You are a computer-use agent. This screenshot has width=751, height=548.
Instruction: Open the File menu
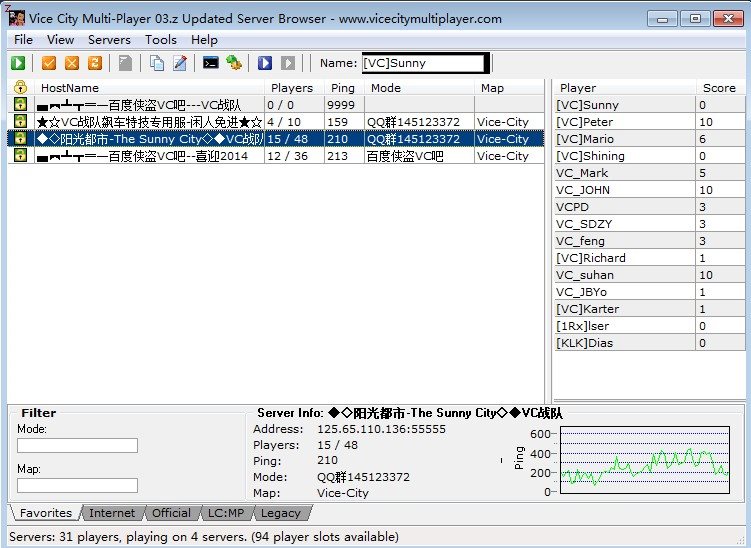point(23,40)
